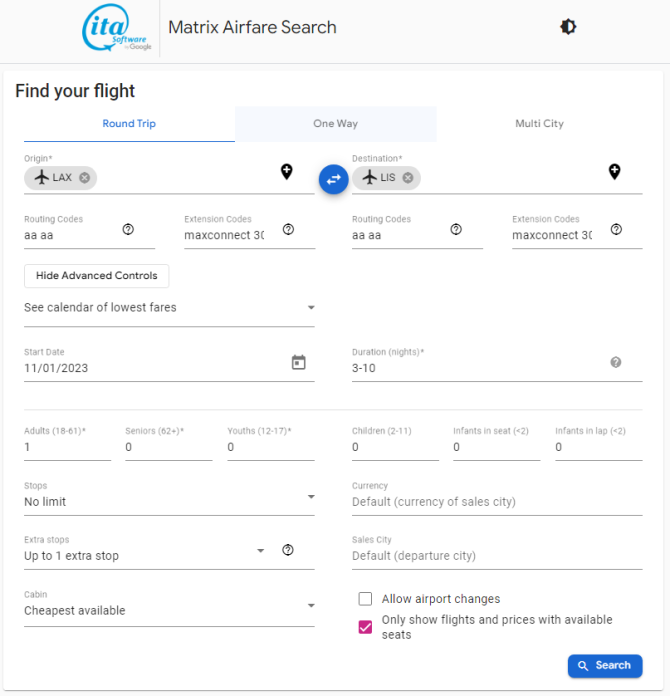Toggle the dark/light theme icon
Screen dimensions: 670x696
(x=568, y=27)
